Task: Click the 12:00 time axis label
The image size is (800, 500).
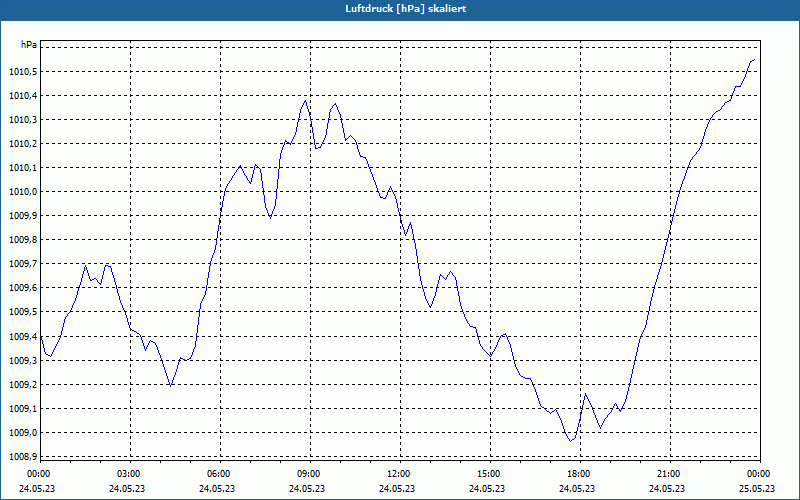Action: pos(399,474)
